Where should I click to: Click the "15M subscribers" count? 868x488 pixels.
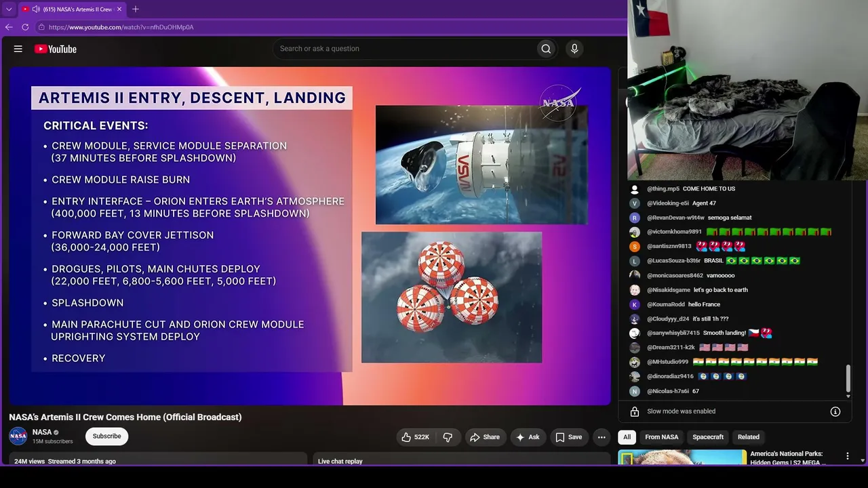pyautogui.click(x=53, y=442)
